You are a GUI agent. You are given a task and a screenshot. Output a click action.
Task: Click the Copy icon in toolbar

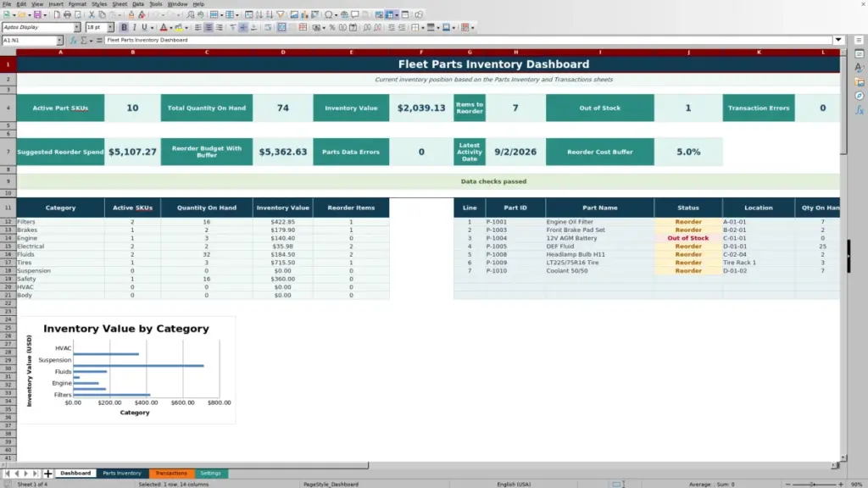point(102,14)
